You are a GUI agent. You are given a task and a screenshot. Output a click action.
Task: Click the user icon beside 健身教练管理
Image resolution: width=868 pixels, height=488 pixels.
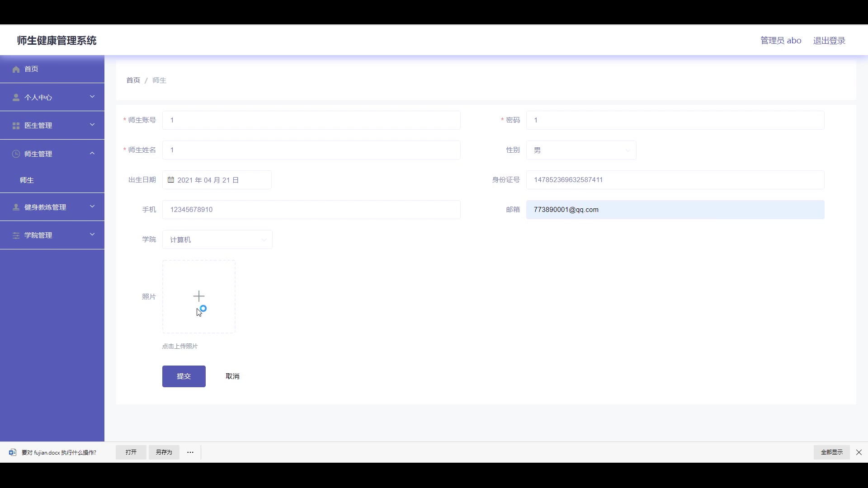16,207
